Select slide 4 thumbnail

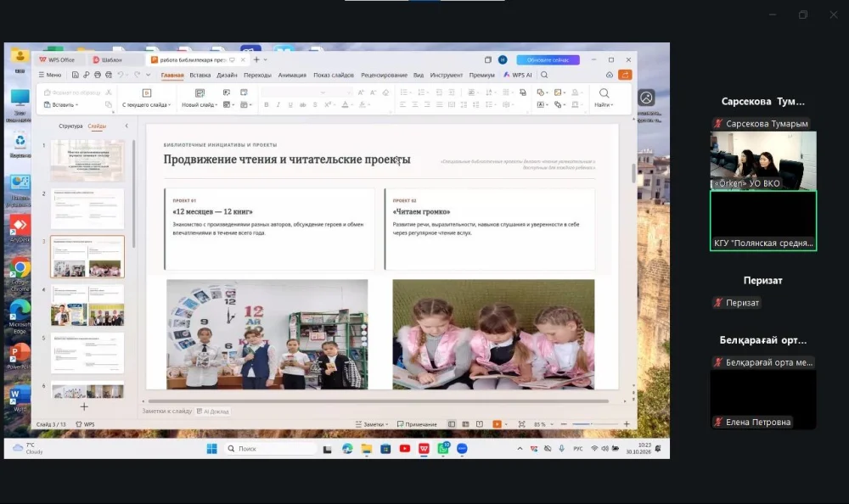87,305
